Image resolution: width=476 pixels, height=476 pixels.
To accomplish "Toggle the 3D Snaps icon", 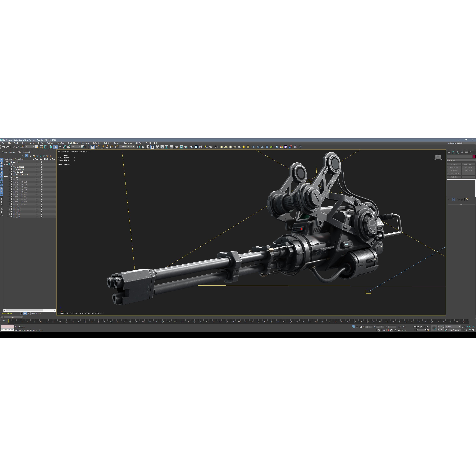I will [98, 147].
